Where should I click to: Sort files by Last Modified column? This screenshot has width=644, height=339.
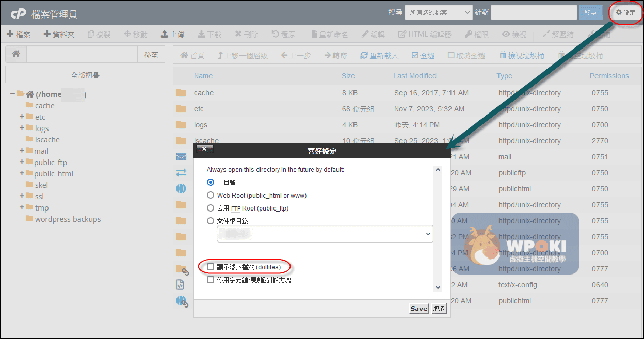click(414, 76)
